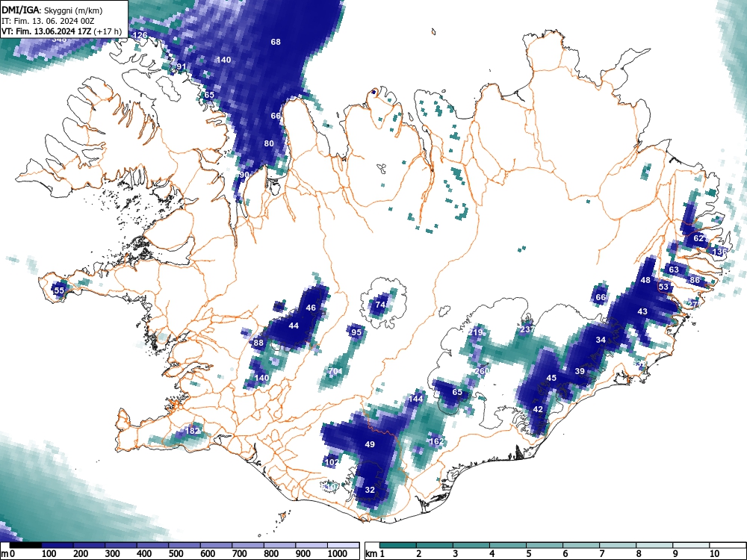Click the map value 34

601,340
